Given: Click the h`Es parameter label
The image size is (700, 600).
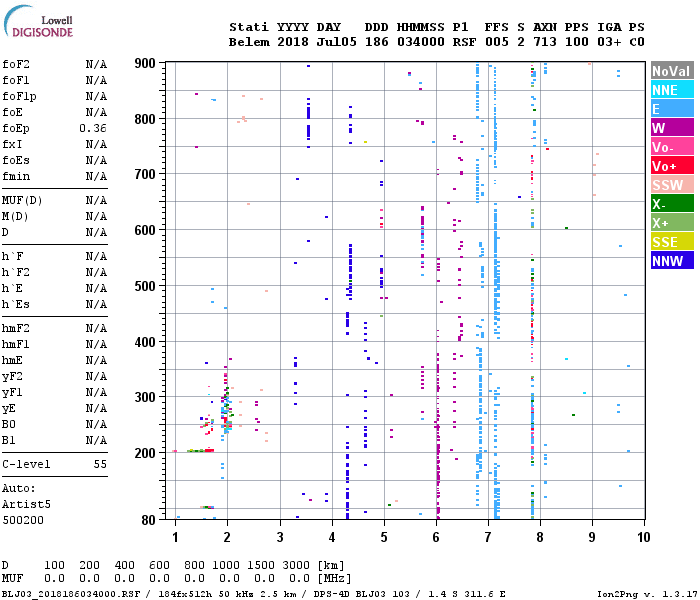Looking at the screenshot, I should [16, 304].
